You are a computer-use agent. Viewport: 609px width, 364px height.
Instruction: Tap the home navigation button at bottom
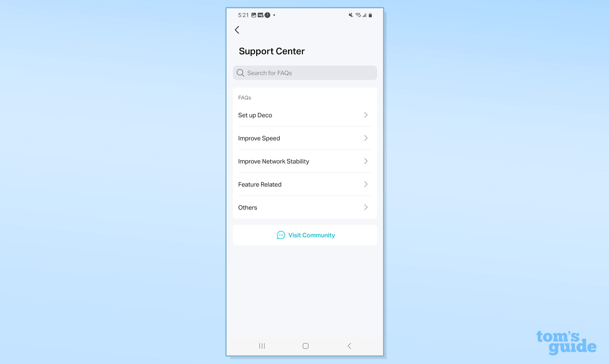pyautogui.click(x=305, y=345)
